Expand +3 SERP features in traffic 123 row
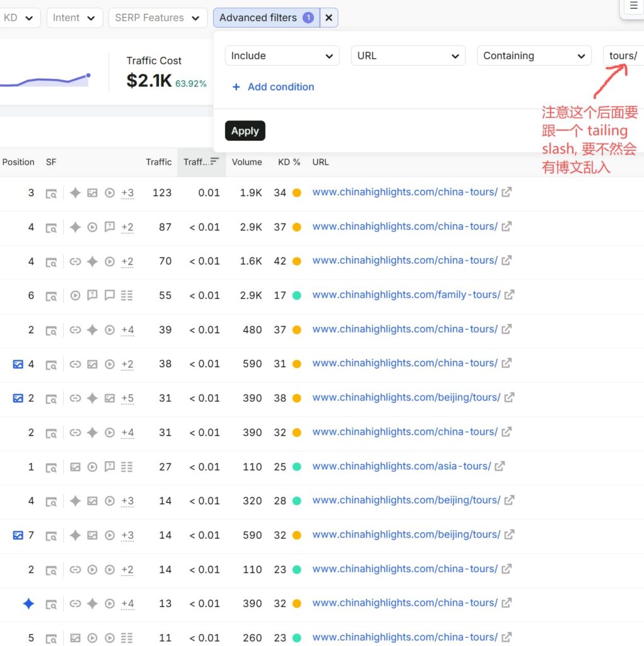This screenshot has width=644, height=646. [127, 193]
